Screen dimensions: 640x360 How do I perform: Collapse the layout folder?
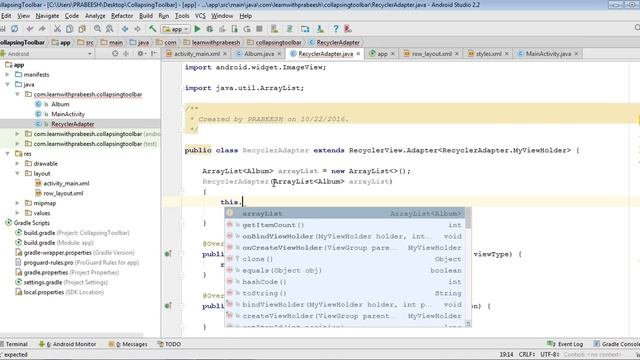point(17,173)
